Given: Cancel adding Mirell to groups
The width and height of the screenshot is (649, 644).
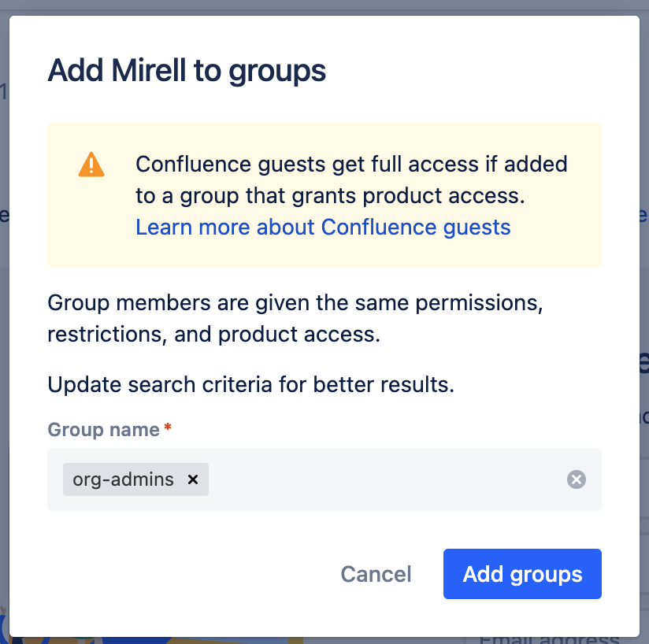Looking at the screenshot, I should [376, 574].
